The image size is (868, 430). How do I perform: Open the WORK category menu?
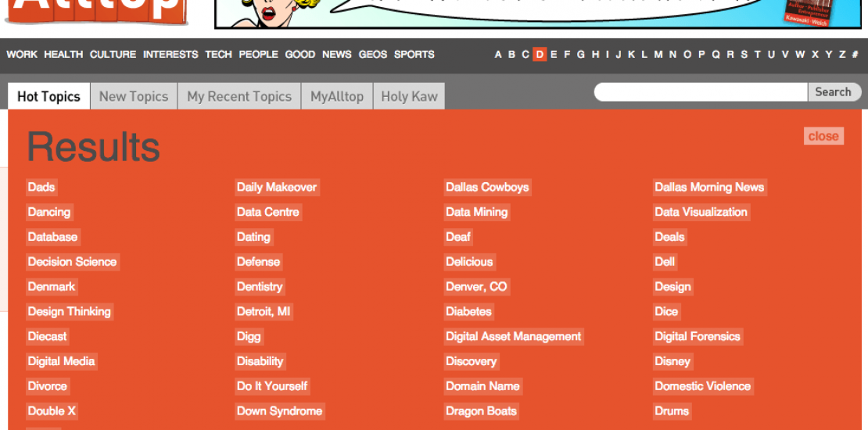(22, 55)
